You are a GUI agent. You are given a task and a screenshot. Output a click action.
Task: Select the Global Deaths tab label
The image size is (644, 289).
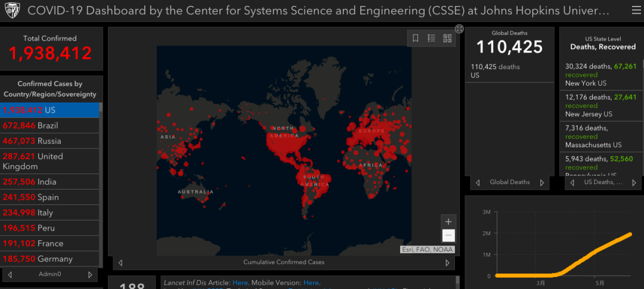coord(510,182)
